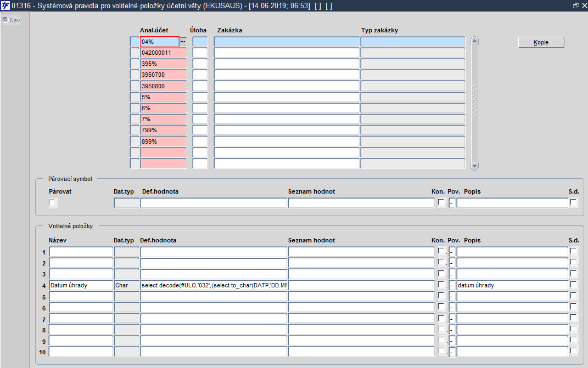
Task: Select account row 5%
Action: 164,97
